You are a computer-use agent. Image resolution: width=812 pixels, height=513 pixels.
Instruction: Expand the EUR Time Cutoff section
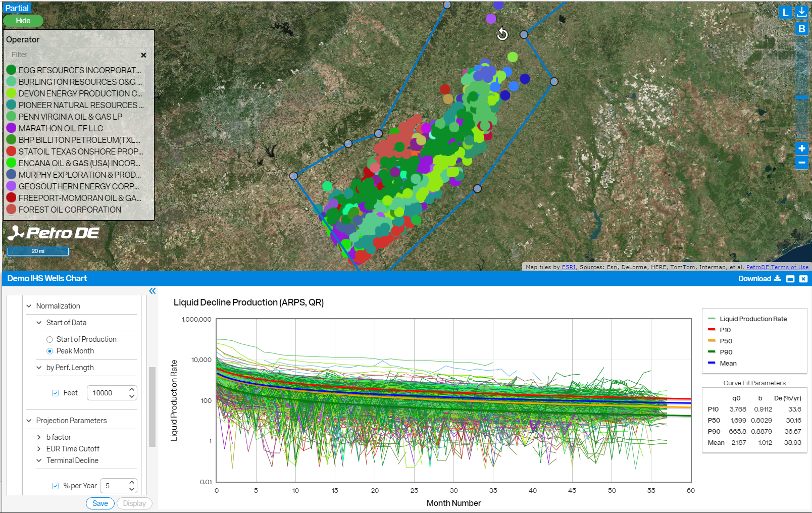(x=39, y=449)
